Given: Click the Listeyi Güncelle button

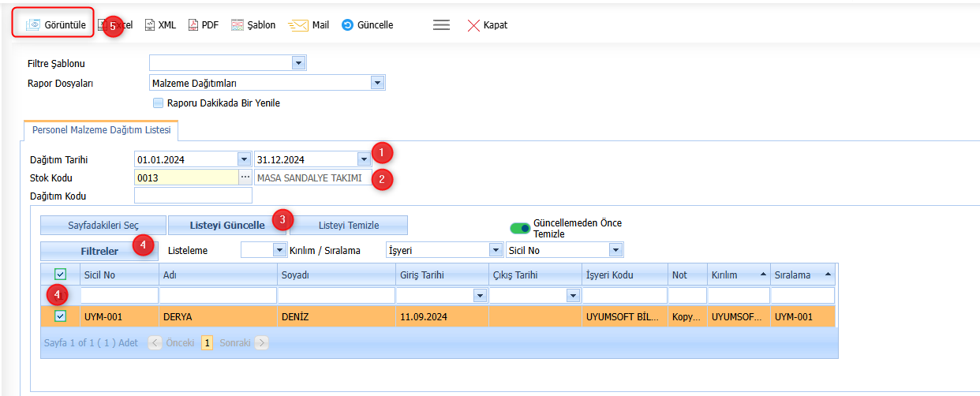Looking at the screenshot, I should tap(227, 225).
